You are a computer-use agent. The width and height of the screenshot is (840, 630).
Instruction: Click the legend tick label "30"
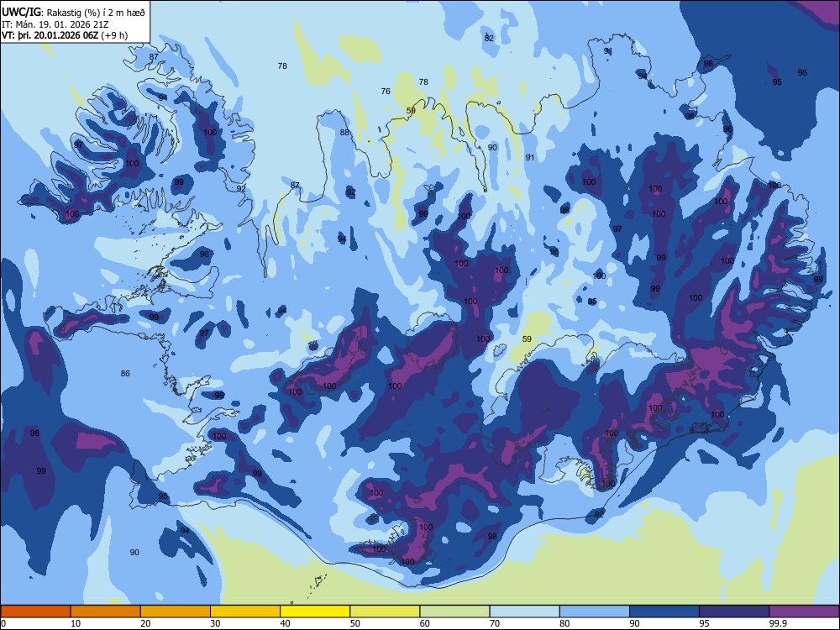215,623
